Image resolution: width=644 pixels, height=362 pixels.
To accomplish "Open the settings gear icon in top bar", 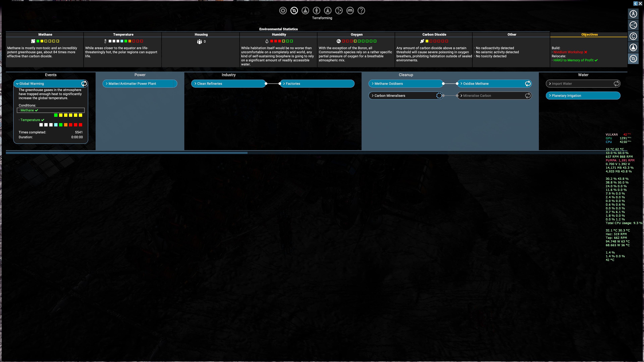I will [x=283, y=11].
